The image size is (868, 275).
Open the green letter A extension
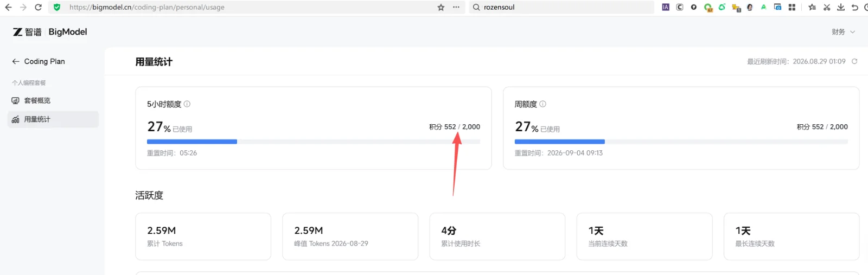[x=764, y=7]
